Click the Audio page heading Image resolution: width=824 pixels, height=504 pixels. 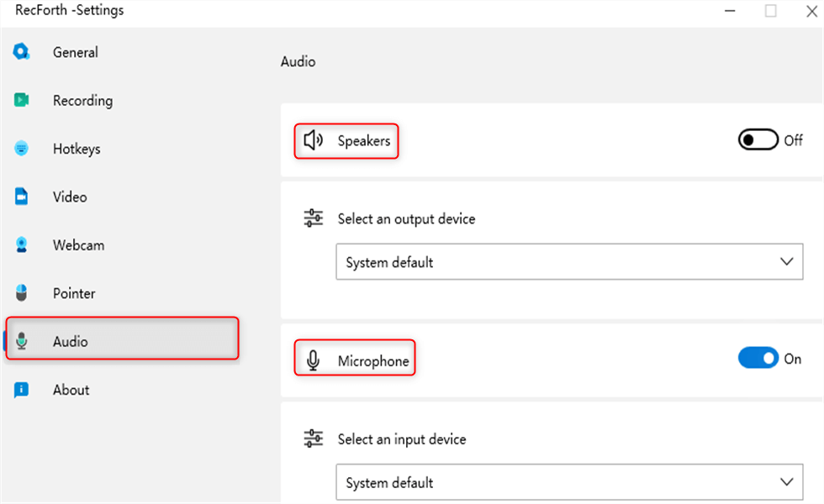pyautogui.click(x=298, y=61)
